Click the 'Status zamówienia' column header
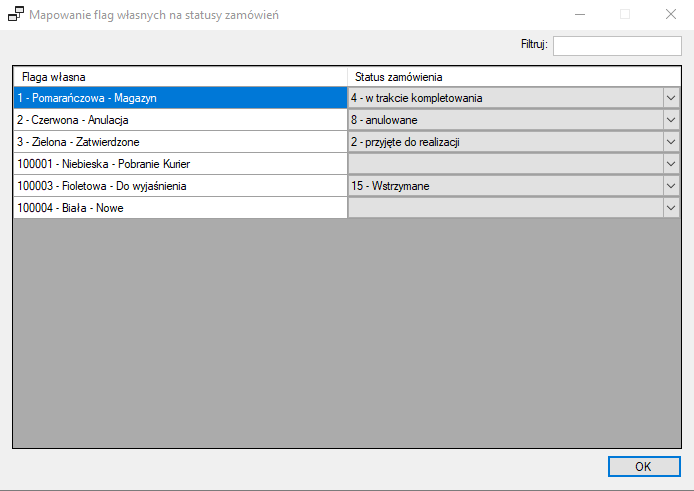The image size is (694, 491). [514, 77]
